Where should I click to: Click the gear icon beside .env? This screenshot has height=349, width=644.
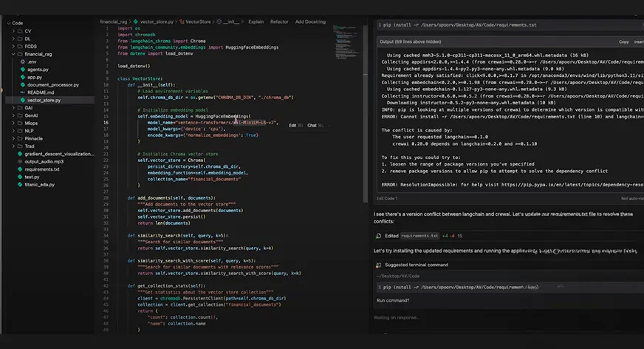[x=23, y=61]
